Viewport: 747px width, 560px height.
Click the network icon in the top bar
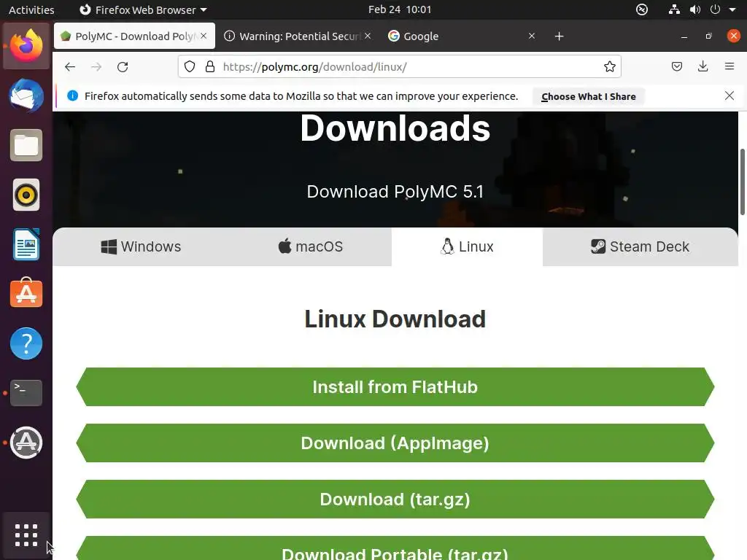pyautogui.click(x=673, y=9)
